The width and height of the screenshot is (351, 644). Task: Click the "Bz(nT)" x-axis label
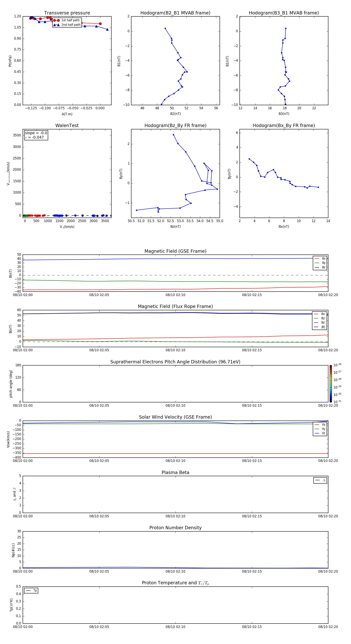tap(175, 227)
